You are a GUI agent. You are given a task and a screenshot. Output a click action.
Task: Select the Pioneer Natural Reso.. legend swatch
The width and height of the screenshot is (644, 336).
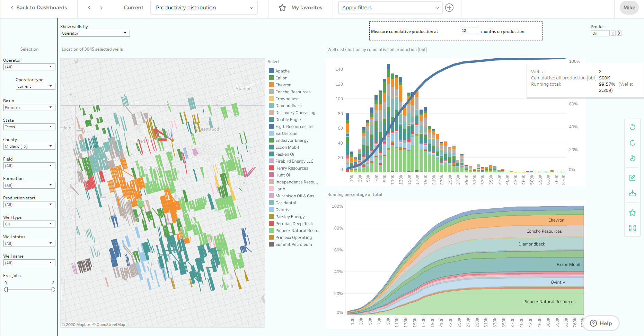click(x=271, y=230)
